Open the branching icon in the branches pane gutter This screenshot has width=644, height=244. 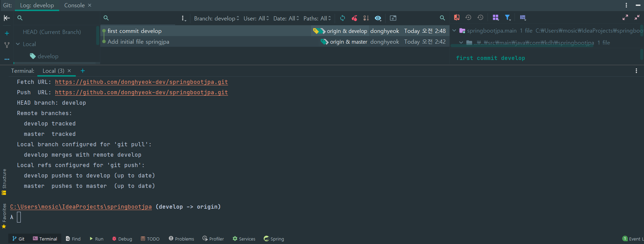[x=7, y=45]
